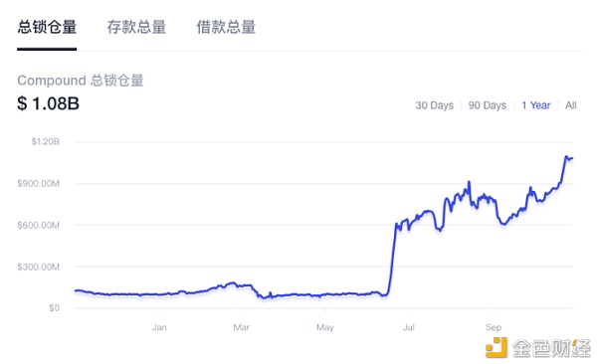
Task: Click the Sep marker on time axis
Action: tap(494, 327)
